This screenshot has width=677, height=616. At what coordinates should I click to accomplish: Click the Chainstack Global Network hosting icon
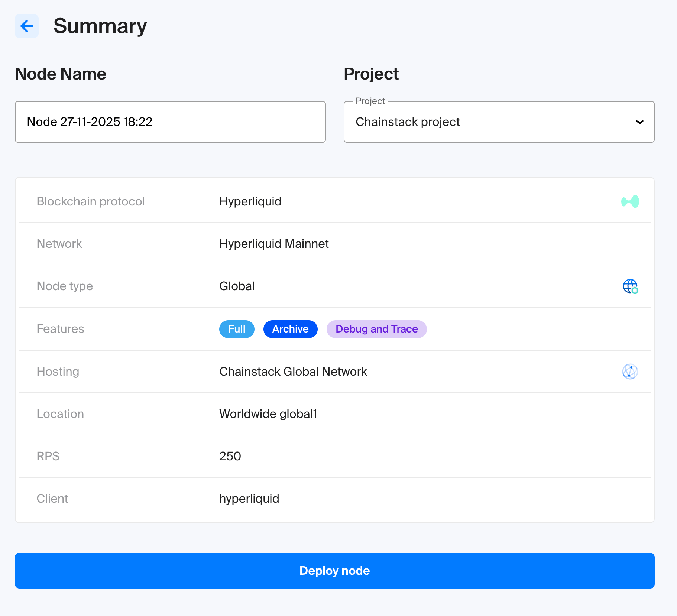(630, 372)
